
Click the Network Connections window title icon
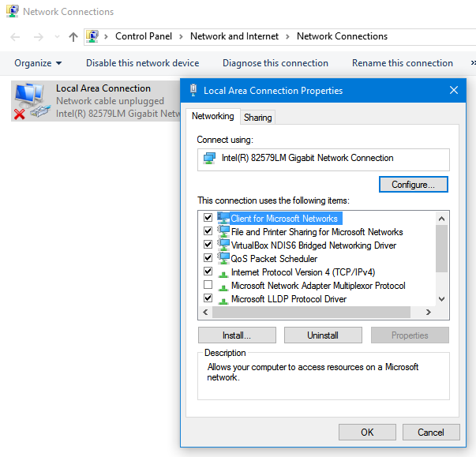pos(13,11)
